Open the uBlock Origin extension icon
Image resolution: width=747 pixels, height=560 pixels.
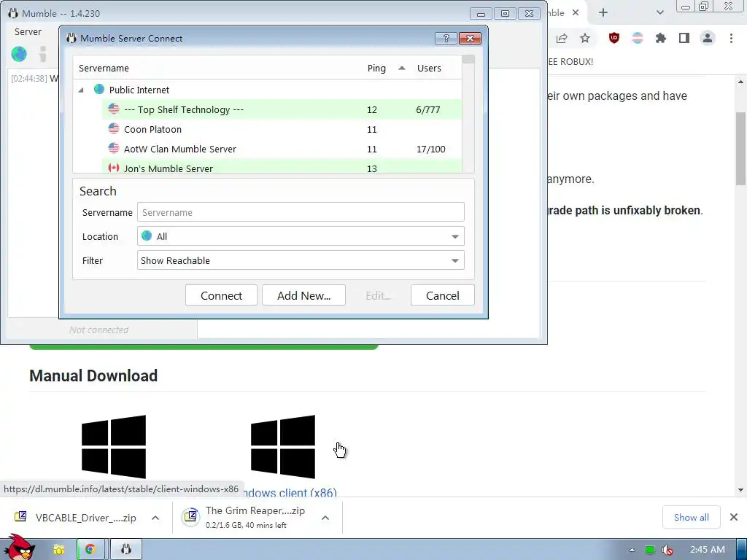coord(614,38)
